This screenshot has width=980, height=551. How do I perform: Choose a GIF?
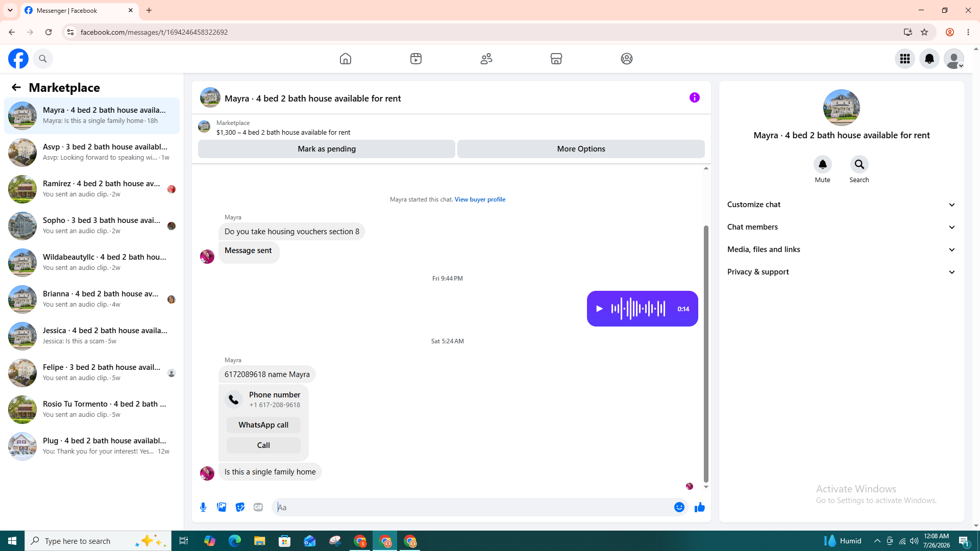(x=258, y=507)
